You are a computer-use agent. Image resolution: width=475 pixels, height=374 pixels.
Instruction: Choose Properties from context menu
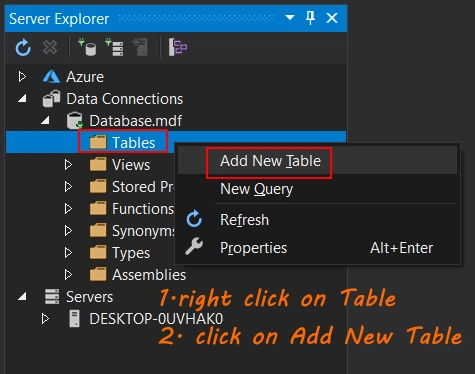317,248
